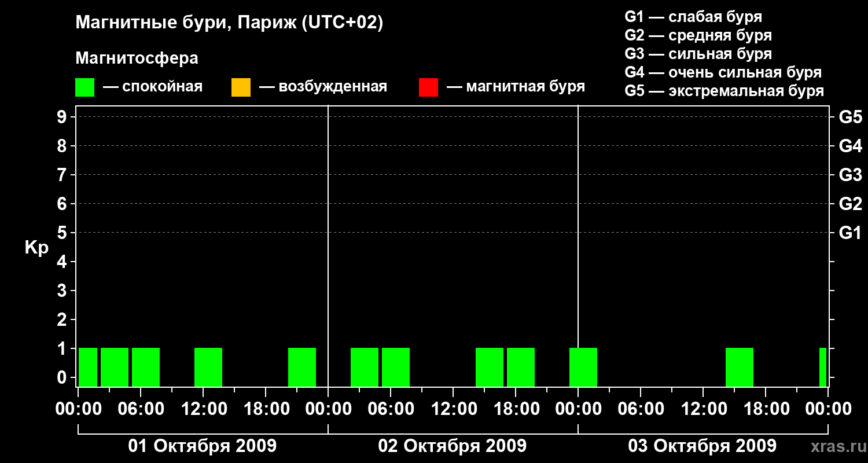Click the G2 right-axis label
Screen dimensions: 868x463
(850, 204)
